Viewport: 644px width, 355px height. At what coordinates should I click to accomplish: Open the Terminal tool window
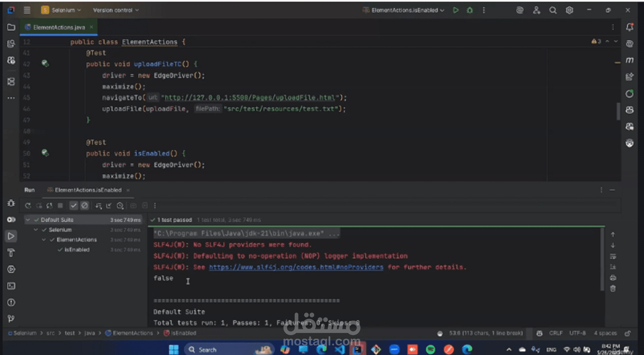[11, 286]
